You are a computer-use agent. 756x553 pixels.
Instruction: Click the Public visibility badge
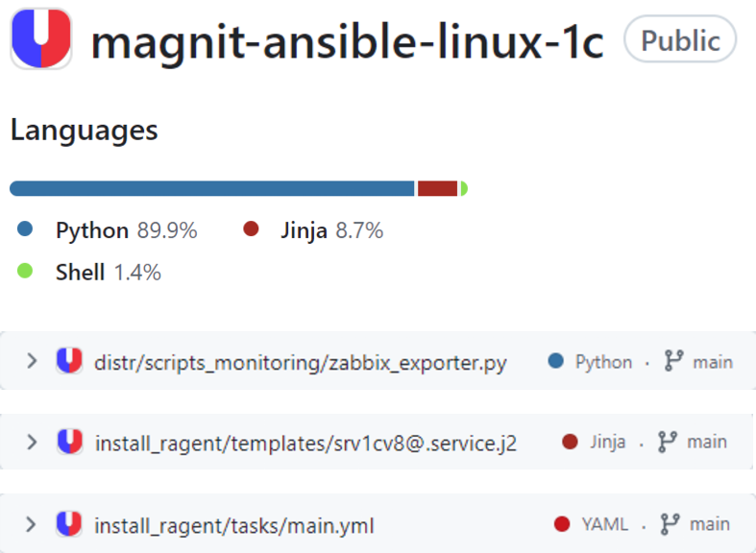[680, 39]
